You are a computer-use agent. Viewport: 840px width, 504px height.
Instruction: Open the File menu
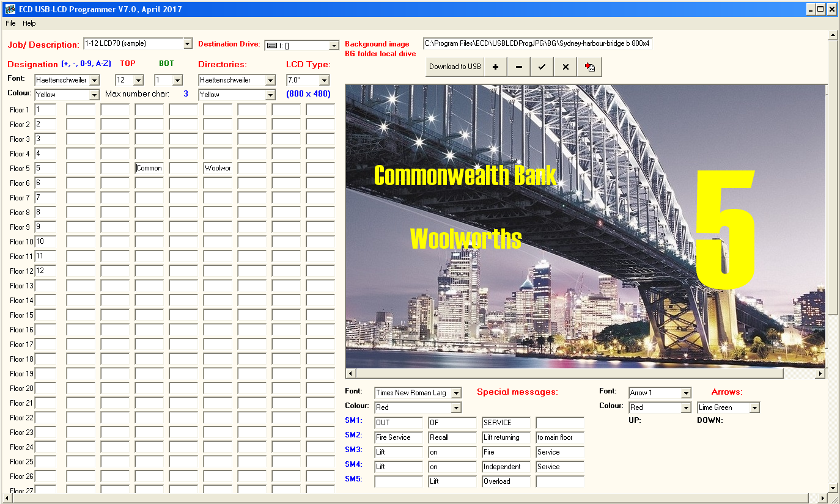tap(10, 23)
